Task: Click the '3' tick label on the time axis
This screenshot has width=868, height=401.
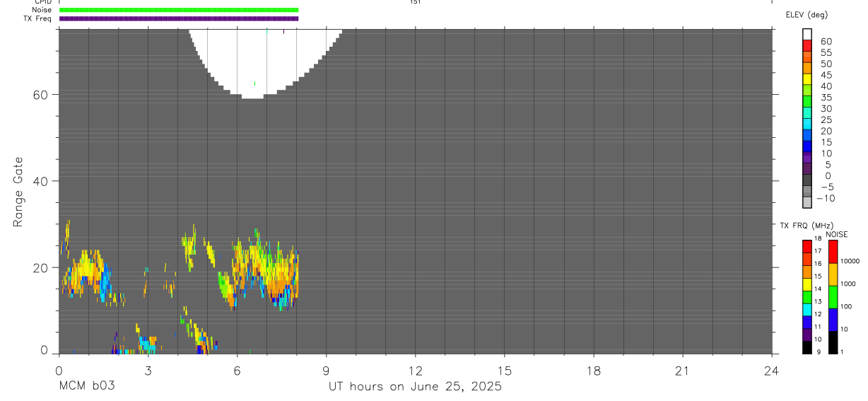Action: (148, 371)
